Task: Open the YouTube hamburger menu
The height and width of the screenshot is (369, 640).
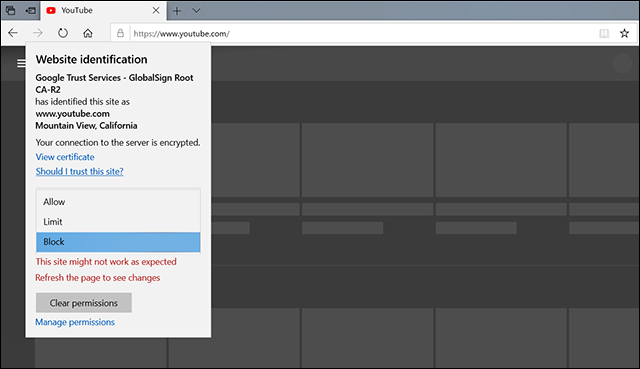Action: pos(21,63)
